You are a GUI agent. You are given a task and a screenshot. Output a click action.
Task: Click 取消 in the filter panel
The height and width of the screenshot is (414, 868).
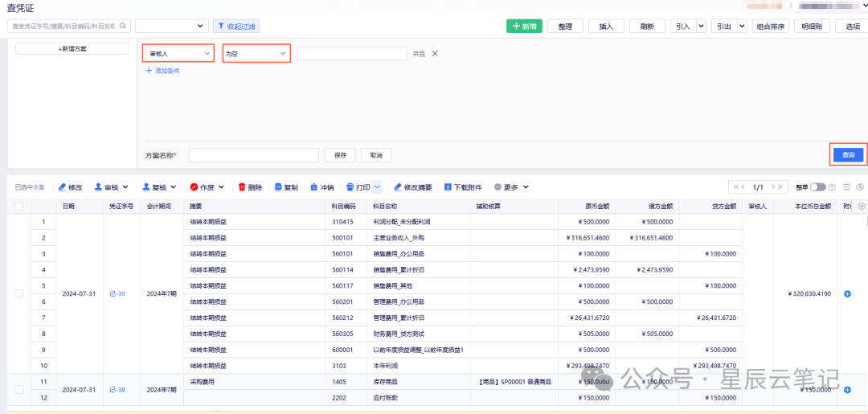pos(376,155)
